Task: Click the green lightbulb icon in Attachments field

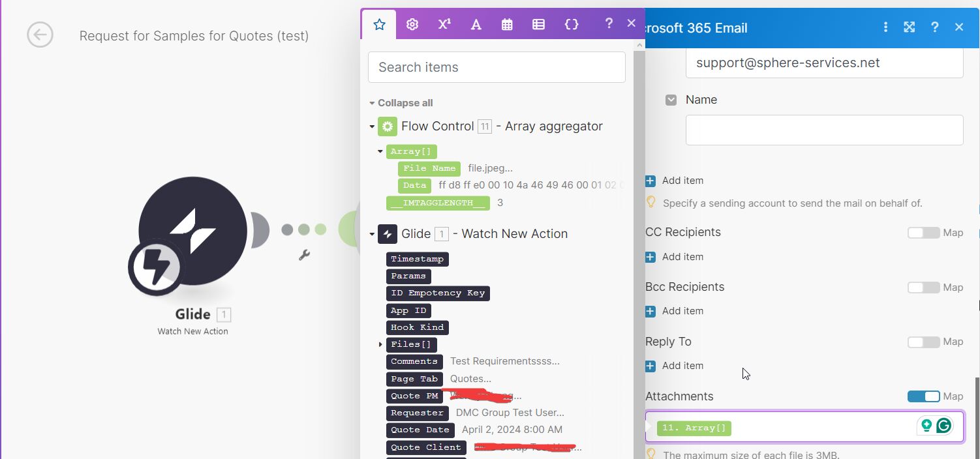Action: (x=926, y=426)
